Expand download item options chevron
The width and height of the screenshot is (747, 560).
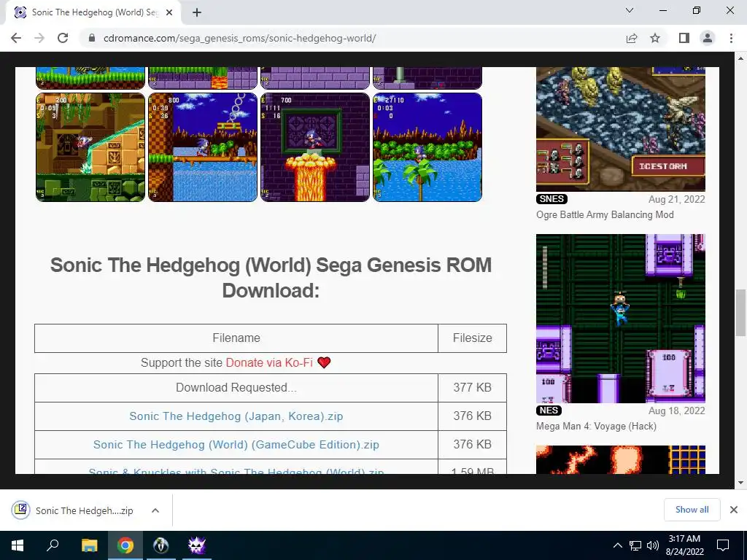[155, 510]
